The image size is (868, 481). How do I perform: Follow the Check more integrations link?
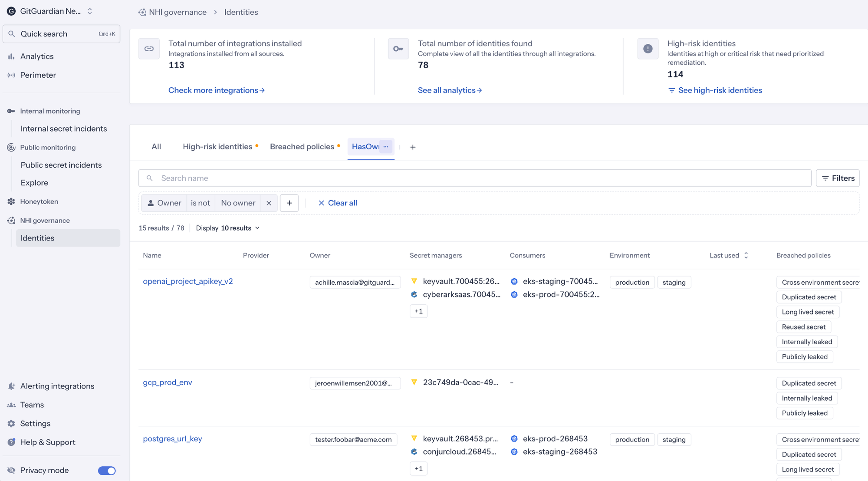click(216, 90)
